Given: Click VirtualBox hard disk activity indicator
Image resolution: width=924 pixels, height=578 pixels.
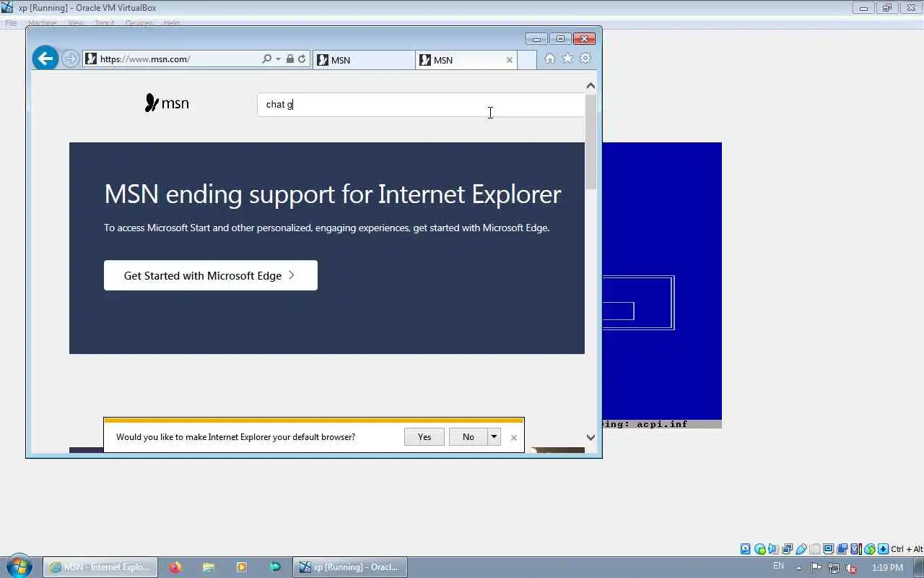Looking at the screenshot, I should [x=746, y=549].
